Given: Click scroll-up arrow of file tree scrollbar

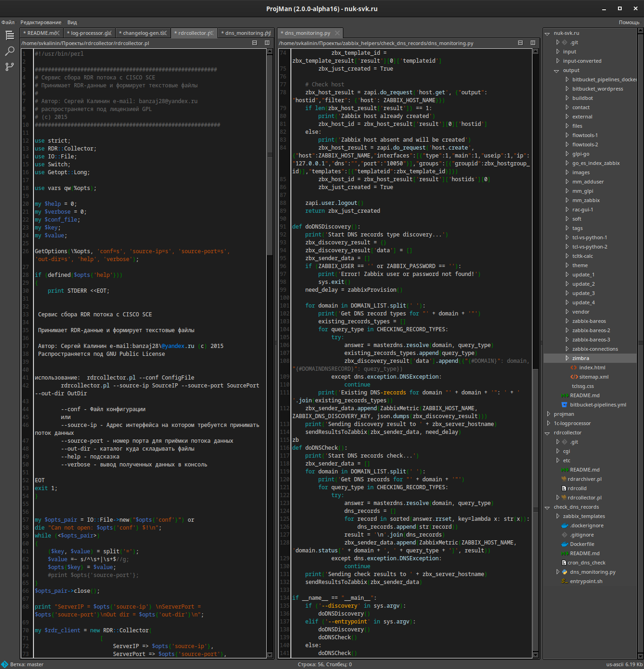Looking at the screenshot, I should tap(640, 31).
